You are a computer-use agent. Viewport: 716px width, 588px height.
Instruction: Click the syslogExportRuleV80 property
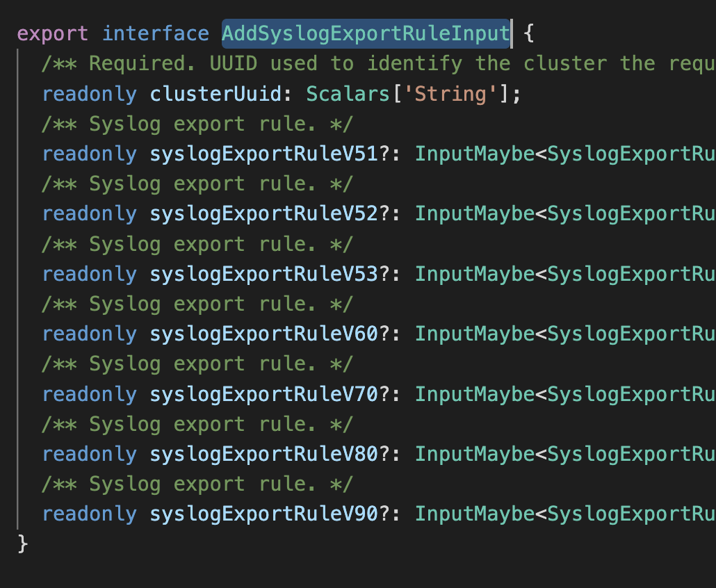point(264,455)
